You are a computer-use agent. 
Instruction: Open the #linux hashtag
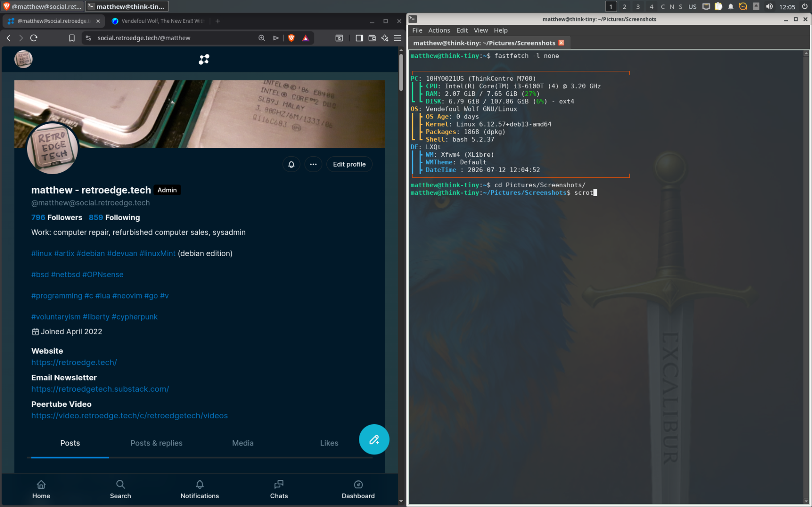pos(41,253)
